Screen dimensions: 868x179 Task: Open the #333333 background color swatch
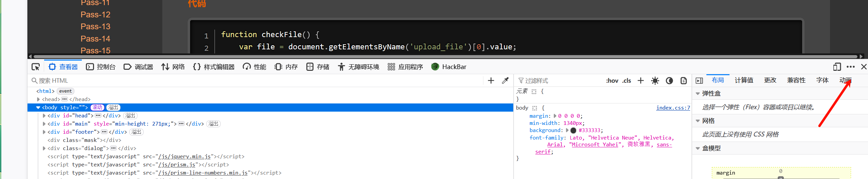point(573,130)
